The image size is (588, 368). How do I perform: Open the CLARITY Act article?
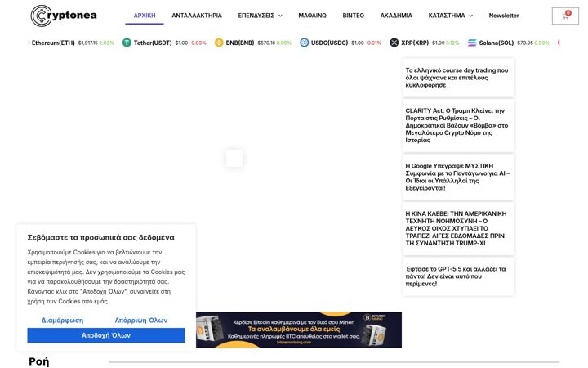click(458, 125)
